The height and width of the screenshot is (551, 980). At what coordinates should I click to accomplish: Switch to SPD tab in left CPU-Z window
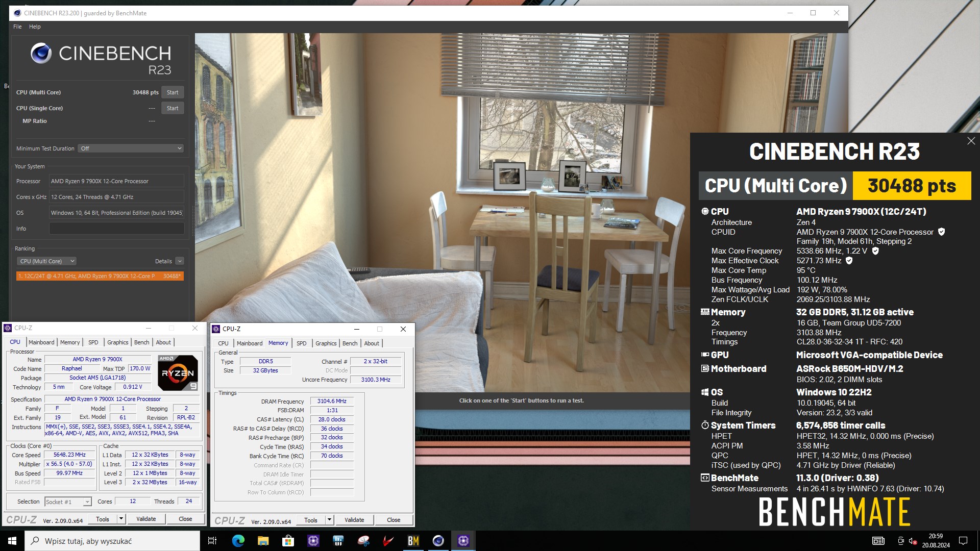click(93, 342)
